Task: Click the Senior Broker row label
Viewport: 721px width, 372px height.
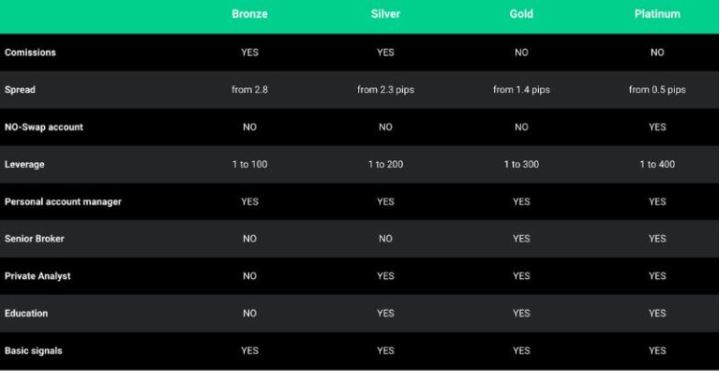Action: tap(34, 239)
